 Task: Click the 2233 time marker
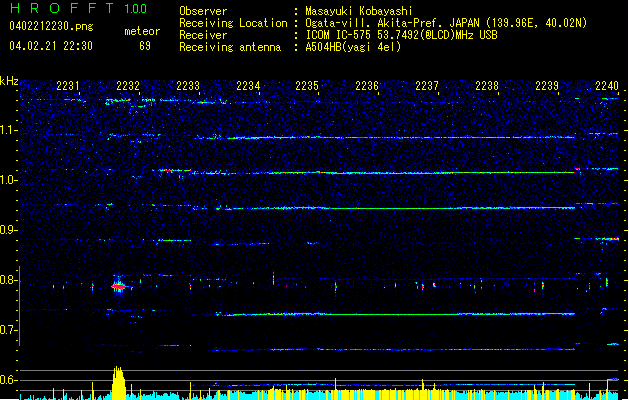(x=188, y=85)
